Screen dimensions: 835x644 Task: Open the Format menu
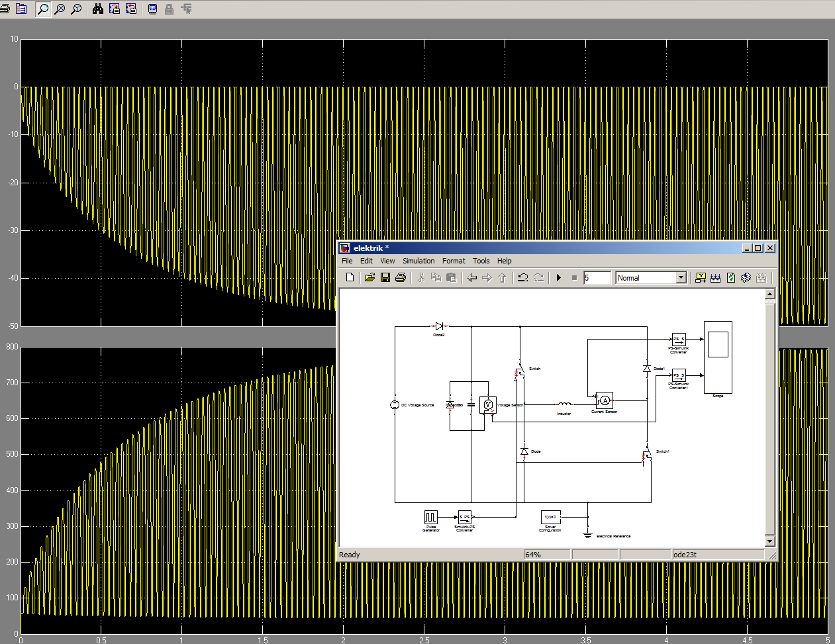454,261
